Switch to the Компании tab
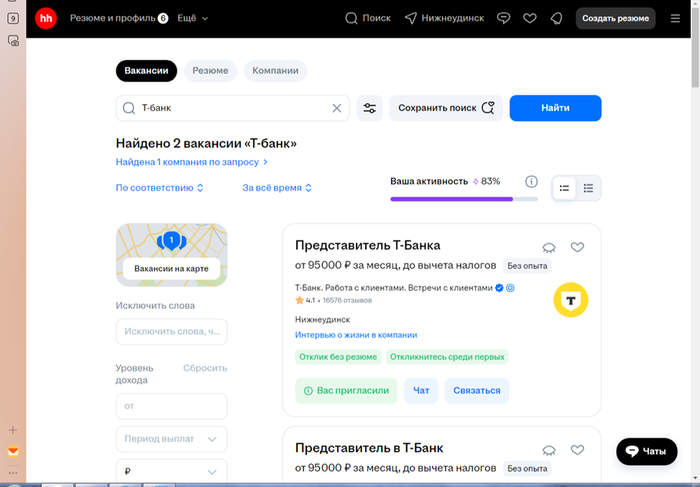The height and width of the screenshot is (487, 700). click(275, 71)
